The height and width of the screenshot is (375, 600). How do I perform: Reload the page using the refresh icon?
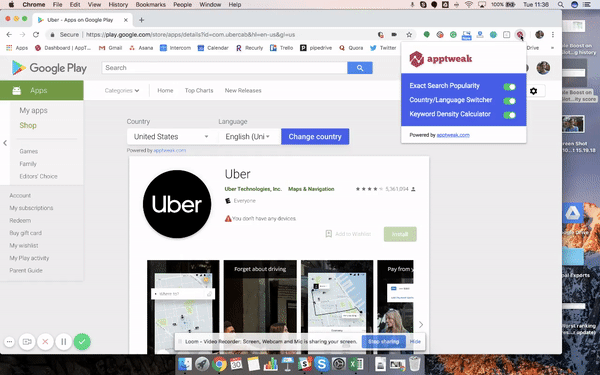[x=36, y=35]
